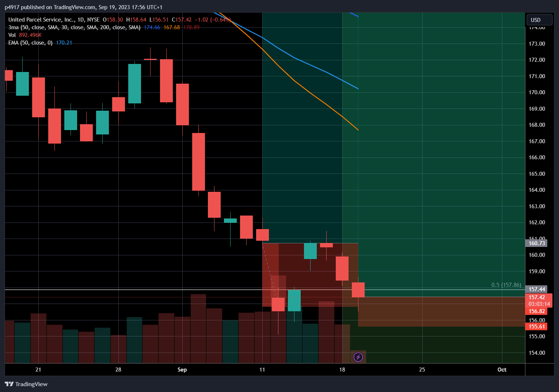This screenshot has width=559, height=392.
Task: Click the 159.00 price axis label
Action: tap(537, 271)
